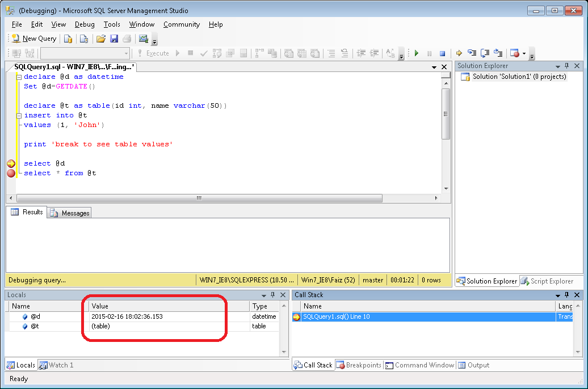Click the New Query toolbar button

[x=34, y=39]
